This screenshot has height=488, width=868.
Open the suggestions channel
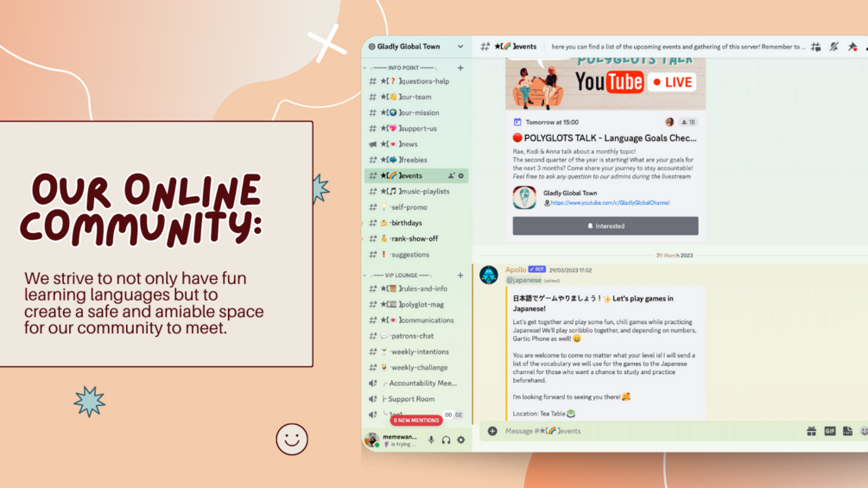[x=416, y=255]
